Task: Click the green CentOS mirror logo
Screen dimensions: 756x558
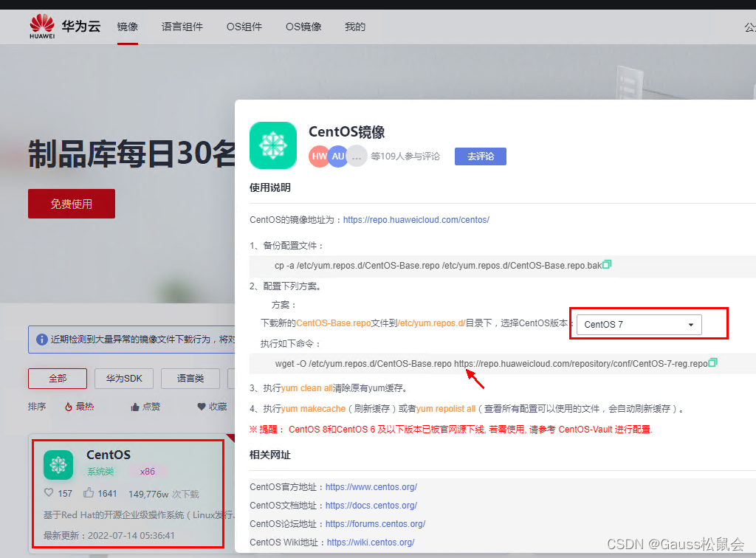Action: (273, 145)
